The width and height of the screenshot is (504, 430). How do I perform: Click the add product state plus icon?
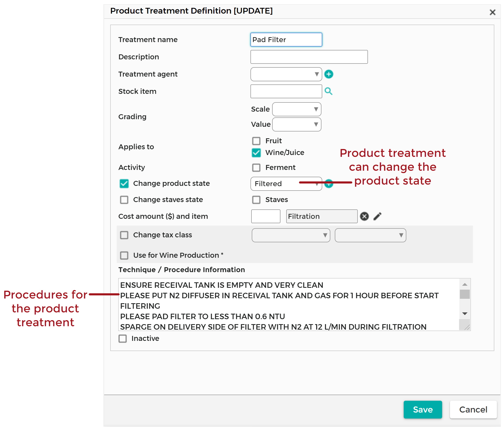pos(329,184)
